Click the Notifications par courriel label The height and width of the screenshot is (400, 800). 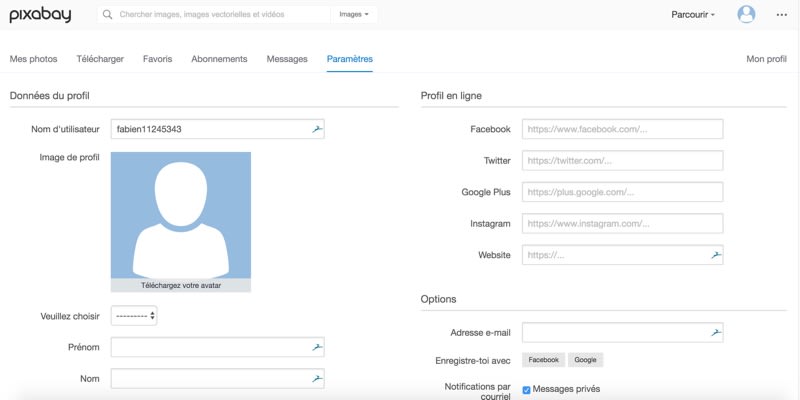477,391
